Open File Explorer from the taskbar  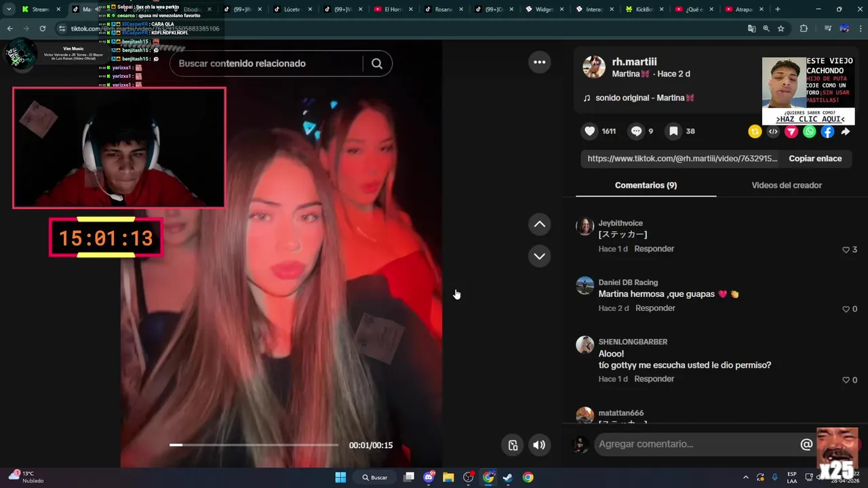448,477
